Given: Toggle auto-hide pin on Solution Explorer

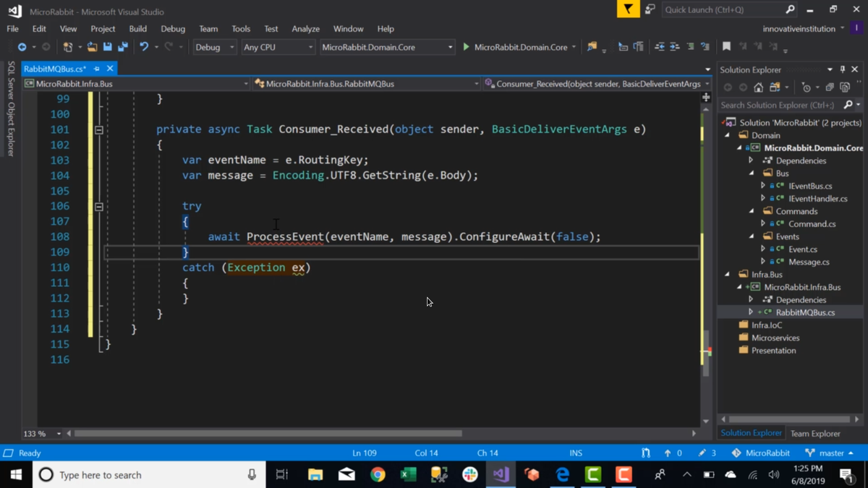Looking at the screenshot, I should click(842, 69).
